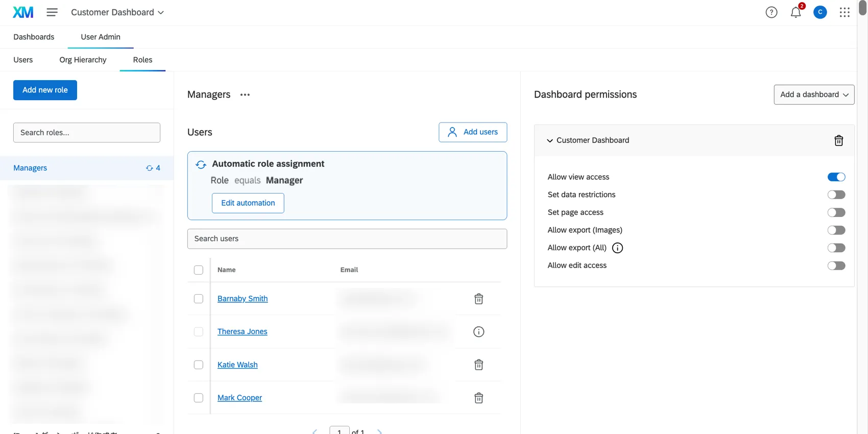Click the XM logo

click(x=23, y=12)
